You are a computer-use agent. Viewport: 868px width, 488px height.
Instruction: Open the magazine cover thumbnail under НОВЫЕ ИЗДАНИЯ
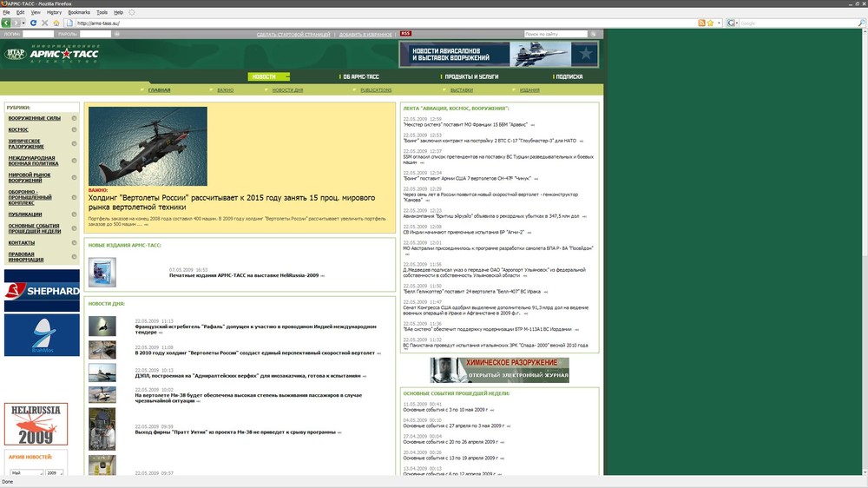tap(102, 272)
